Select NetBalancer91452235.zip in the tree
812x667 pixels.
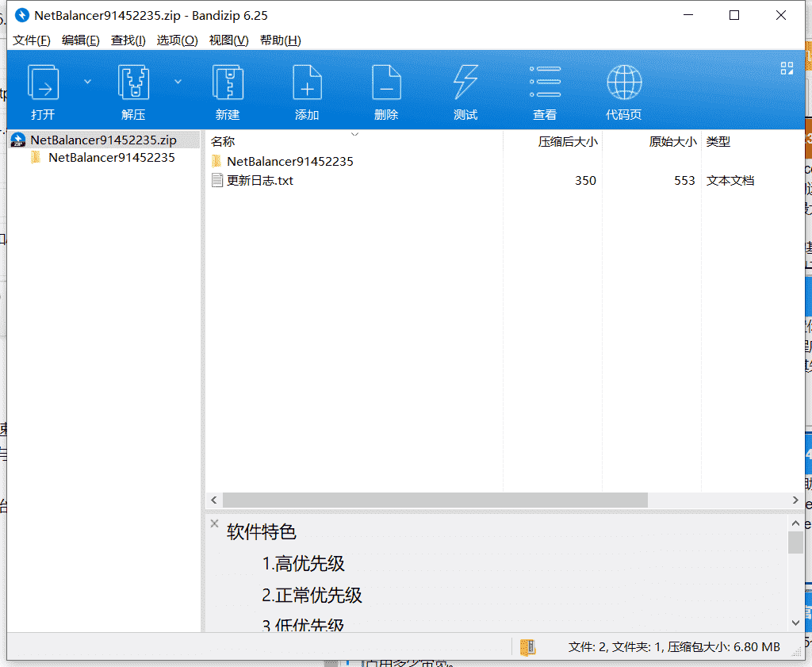[104, 140]
